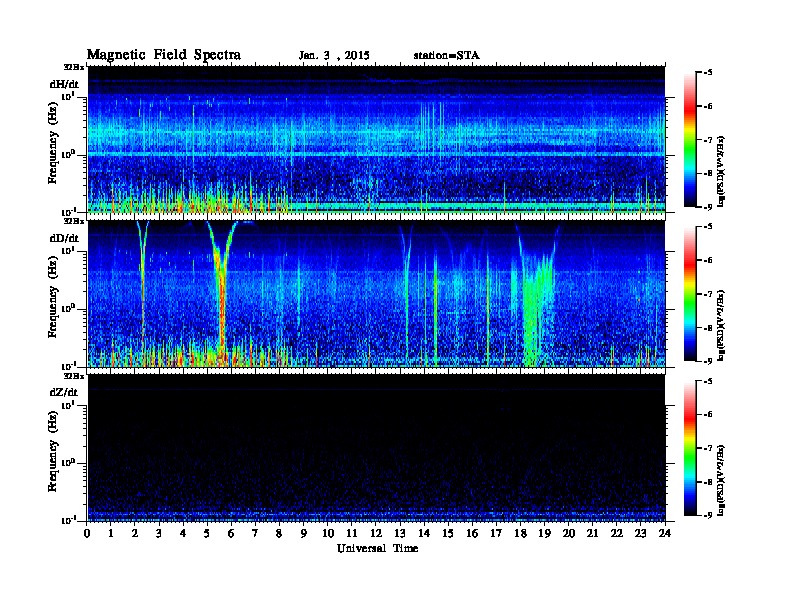Click hour tick label "7" on the time axis
The image size is (792, 612).
coord(256,533)
